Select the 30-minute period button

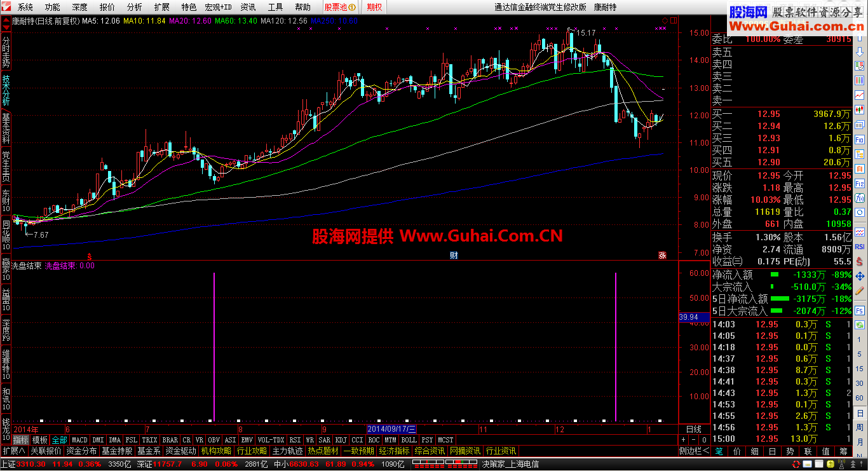[x=860, y=383]
